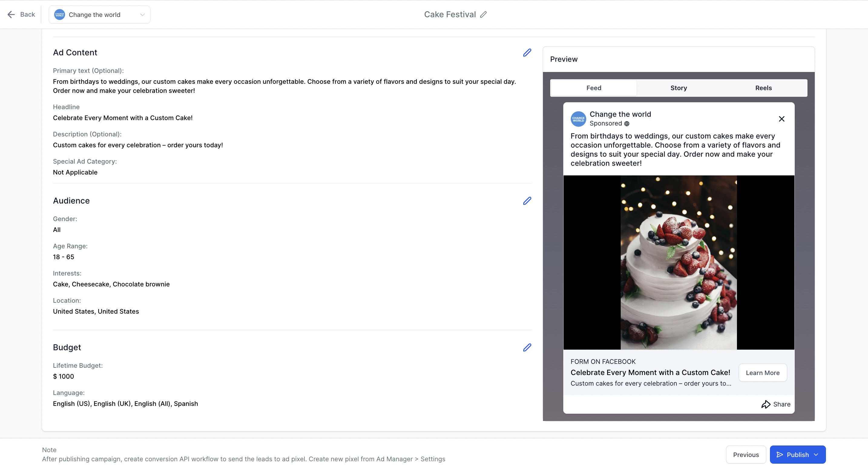The image size is (868, 470).
Task: Click the cake image in preview
Action: pyautogui.click(x=679, y=262)
